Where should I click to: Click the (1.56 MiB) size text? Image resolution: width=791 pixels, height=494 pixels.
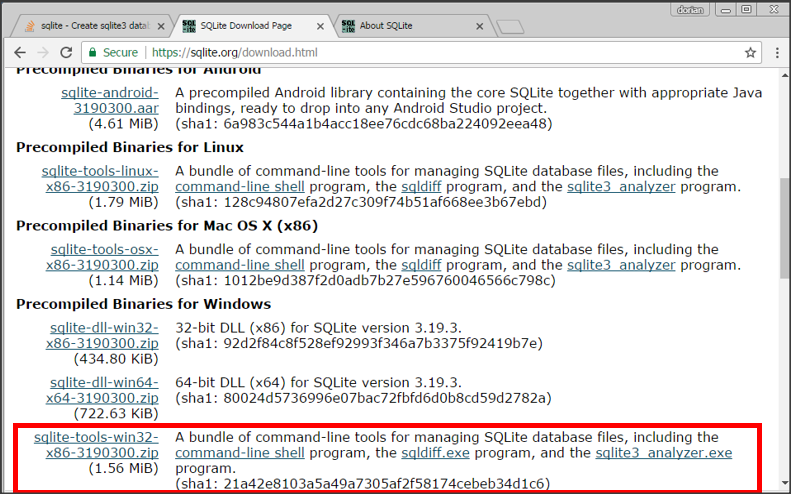tap(124, 468)
